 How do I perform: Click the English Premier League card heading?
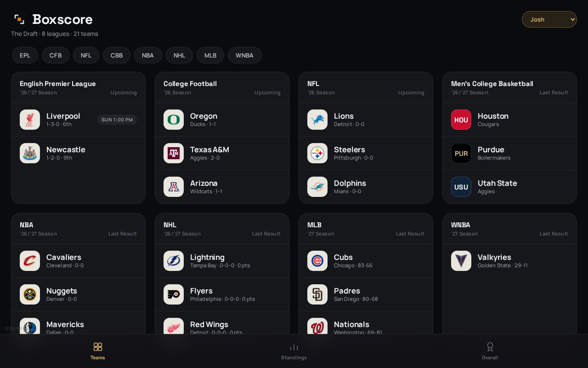point(58,84)
